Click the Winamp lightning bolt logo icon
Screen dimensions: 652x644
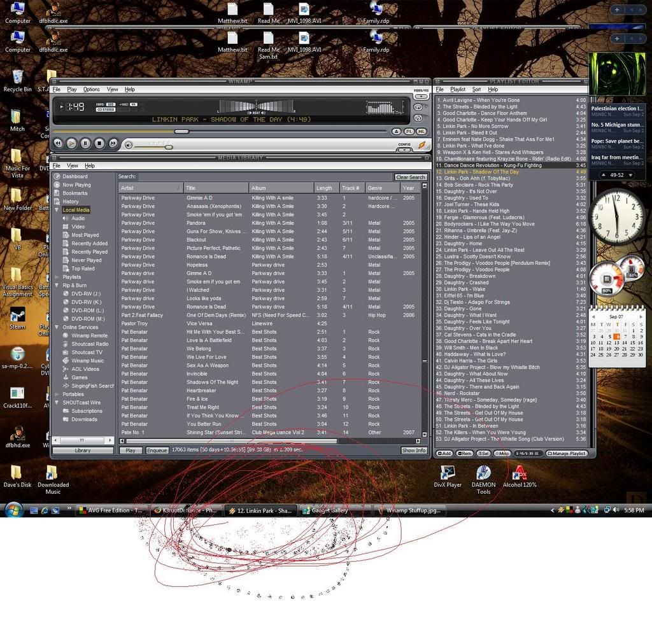(422, 144)
